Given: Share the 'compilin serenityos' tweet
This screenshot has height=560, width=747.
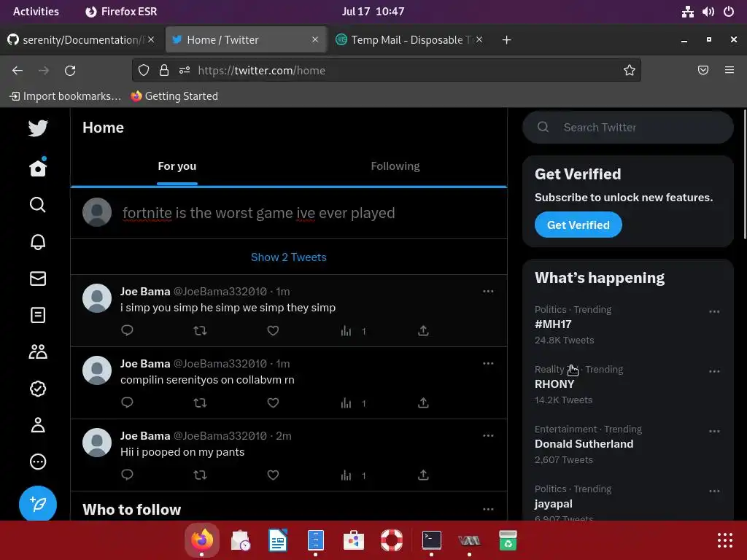Looking at the screenshot, I should [x=423, y=402].
